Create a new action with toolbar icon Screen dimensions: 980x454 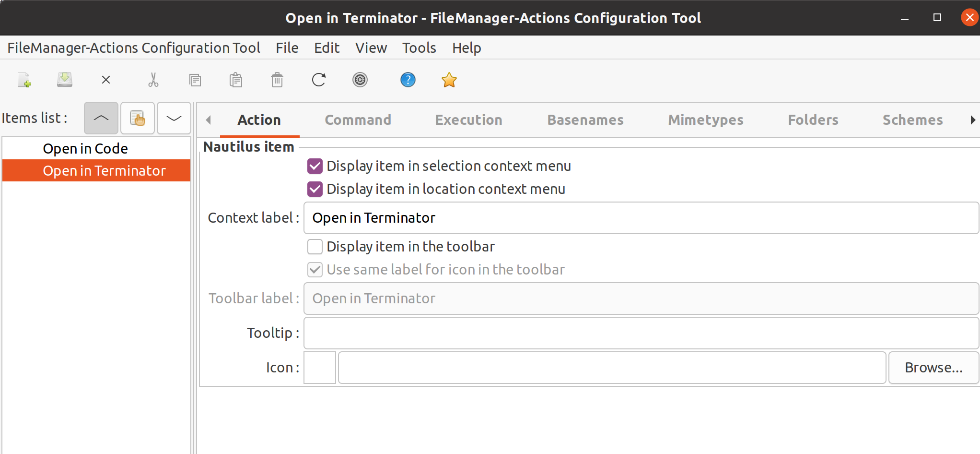click(24, 80)
